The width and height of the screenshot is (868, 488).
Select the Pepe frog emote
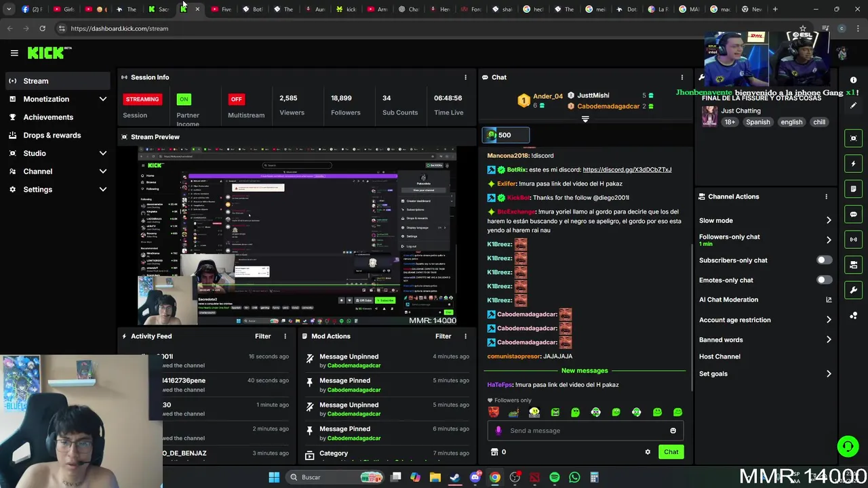pos(514,412)
